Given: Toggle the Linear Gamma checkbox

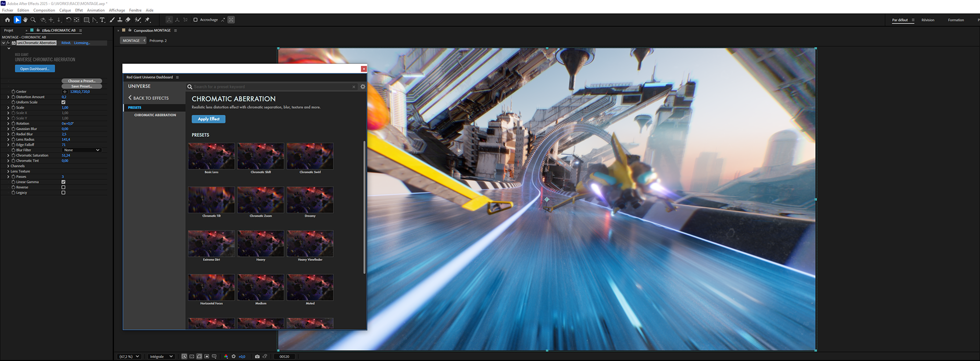Looking at the screenshot, I should click(x=63, y=182).
